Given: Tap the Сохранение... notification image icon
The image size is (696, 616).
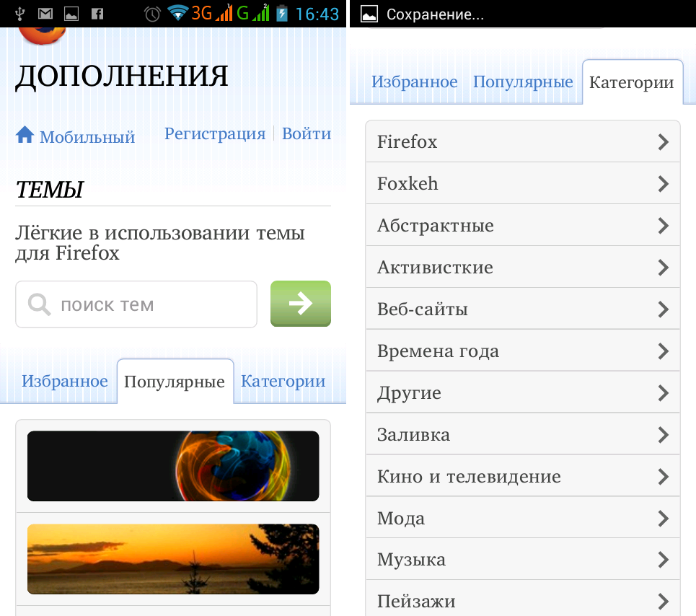Looking at the screenshot, I should 369,14.
